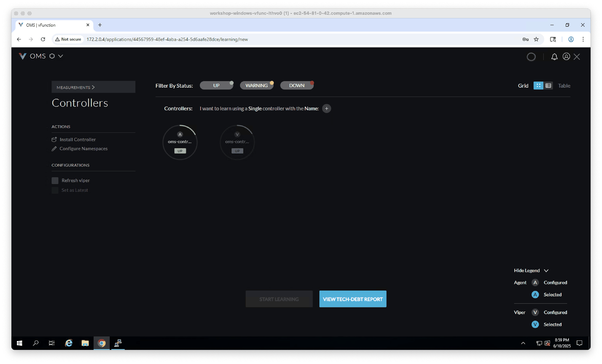Toggle the UP status filter
Viewport: 602px width, 364px height.
pyautogui.click(x=216, y=86)
